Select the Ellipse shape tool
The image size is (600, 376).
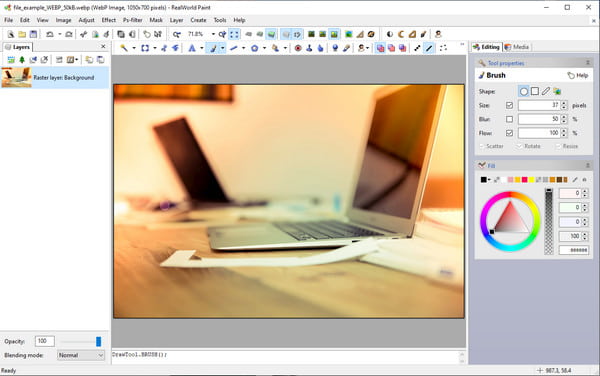click(x=254, y=48)
